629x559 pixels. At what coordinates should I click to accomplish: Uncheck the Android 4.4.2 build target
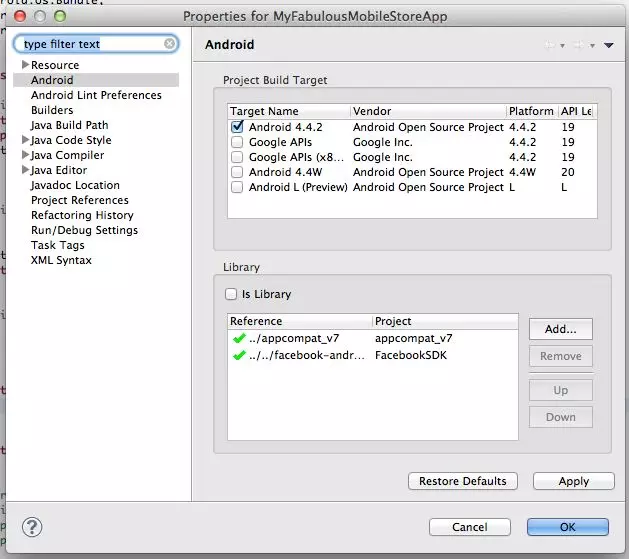tap(237, 127)
